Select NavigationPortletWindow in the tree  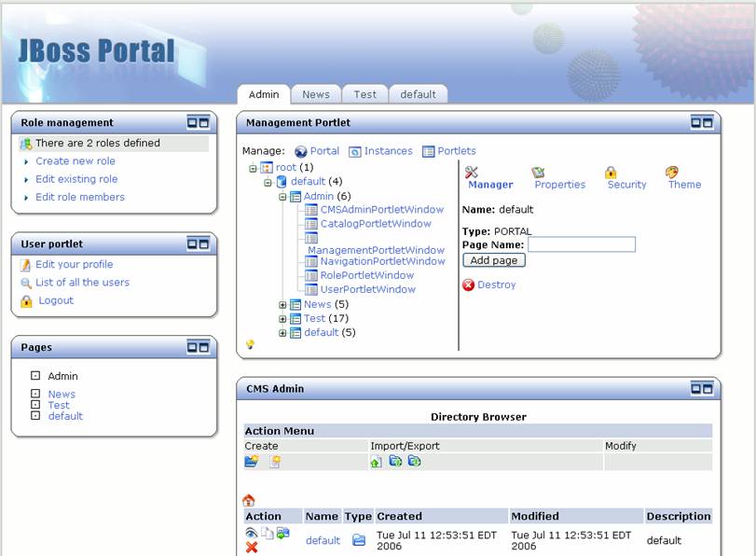tap(383, 261)
